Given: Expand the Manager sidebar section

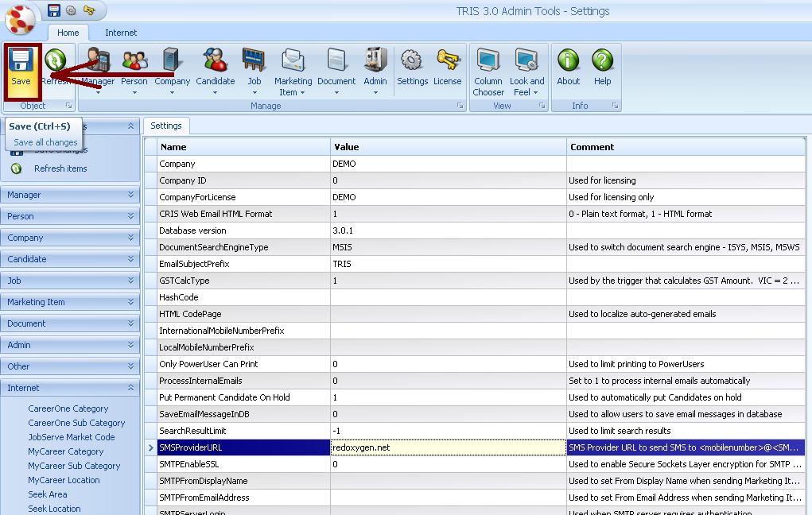Looking at the screenshot, I should click(x=70, y=196).
